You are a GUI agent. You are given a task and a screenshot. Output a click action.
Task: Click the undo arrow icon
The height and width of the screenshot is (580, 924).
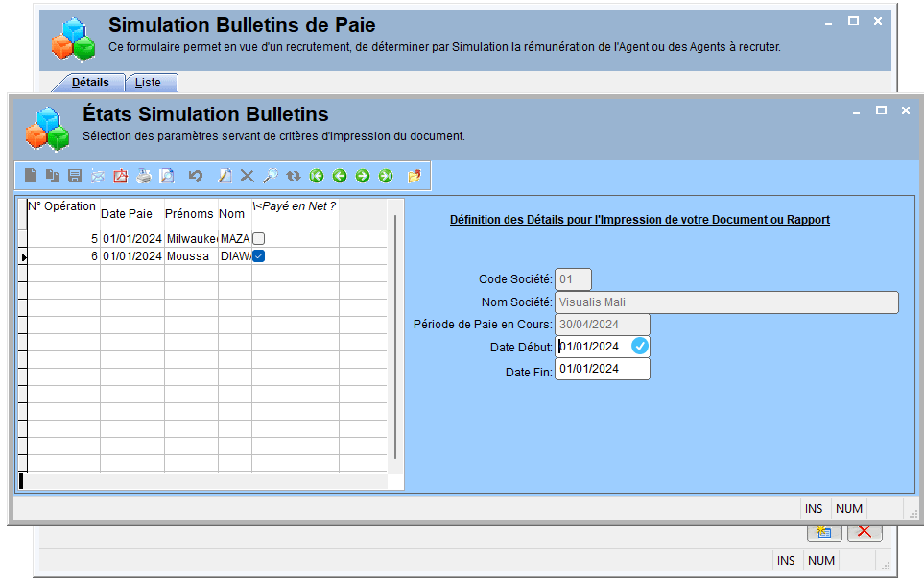pos(196,176)
